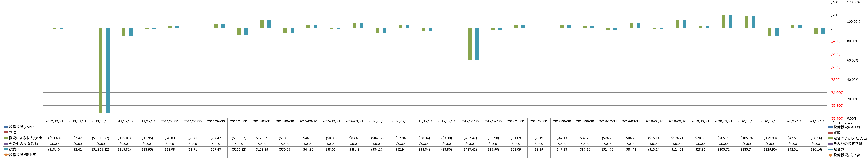Click ($86.16) in the 投資CF row

[x=816, y=149]
